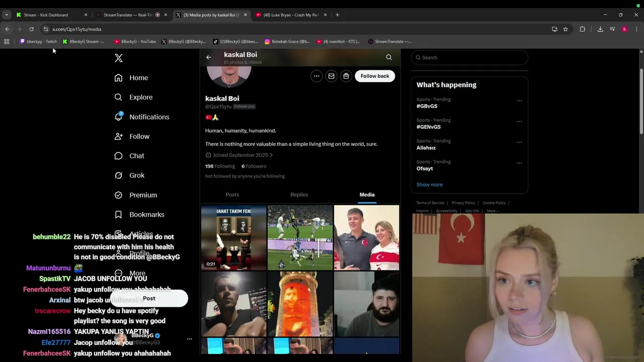The image size is (644, 362).
Task: Open more options for #GBvGS trend
Action: point(519,101)
